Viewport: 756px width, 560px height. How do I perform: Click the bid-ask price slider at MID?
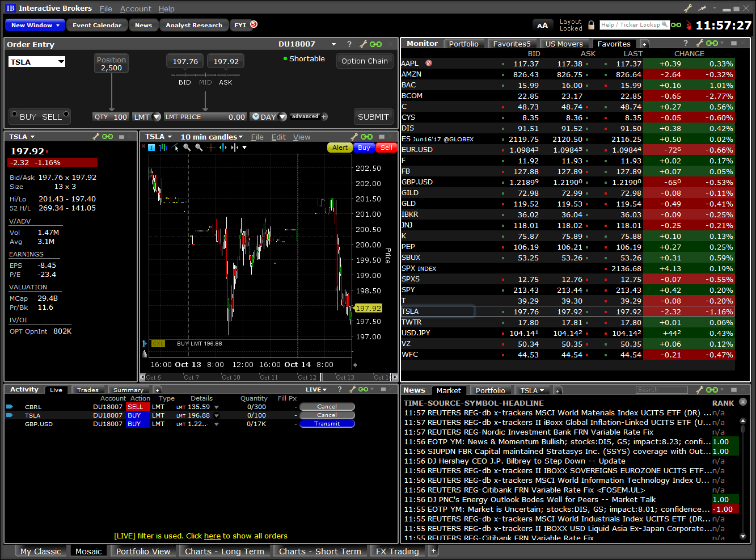(x=205, y=75)
